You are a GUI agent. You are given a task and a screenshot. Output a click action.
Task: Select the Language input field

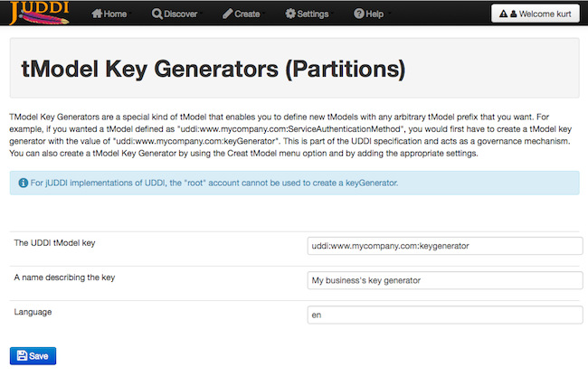[x=443, y=315]
